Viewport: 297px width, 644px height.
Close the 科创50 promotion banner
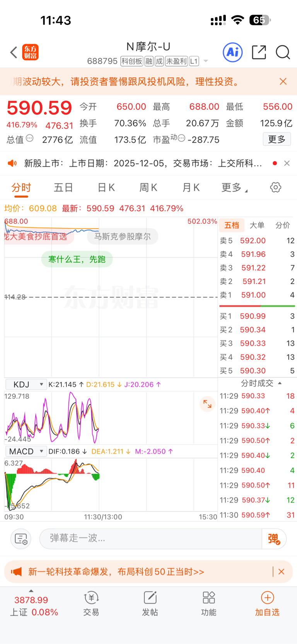(x=282, y=572)
